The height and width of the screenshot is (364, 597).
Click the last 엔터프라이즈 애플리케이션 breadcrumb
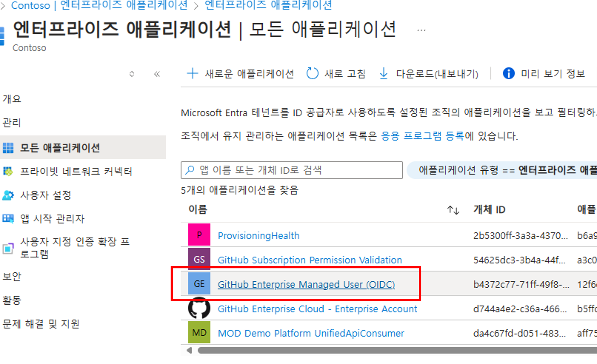click(268, 5)
